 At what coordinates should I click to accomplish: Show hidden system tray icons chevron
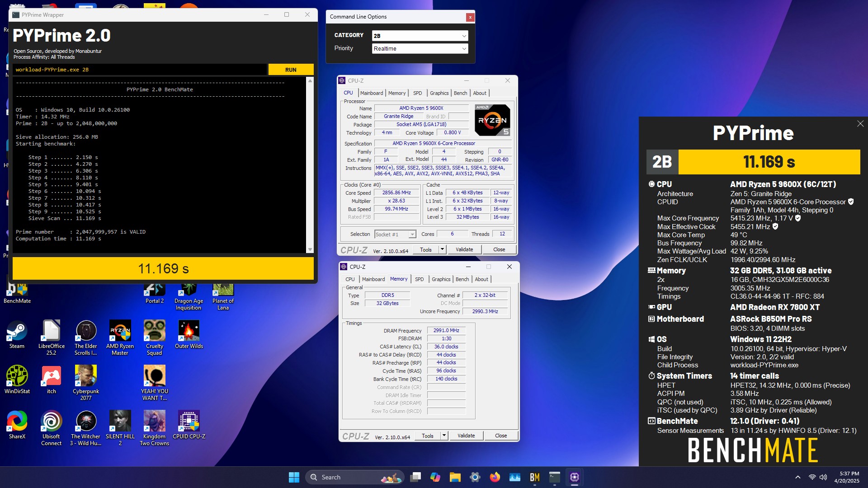pos(798,477)
